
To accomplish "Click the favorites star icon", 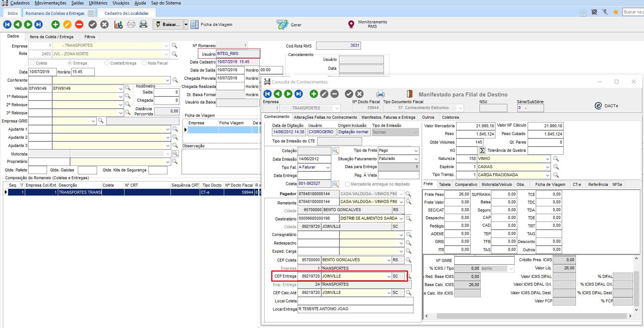I will coord(616,12).
